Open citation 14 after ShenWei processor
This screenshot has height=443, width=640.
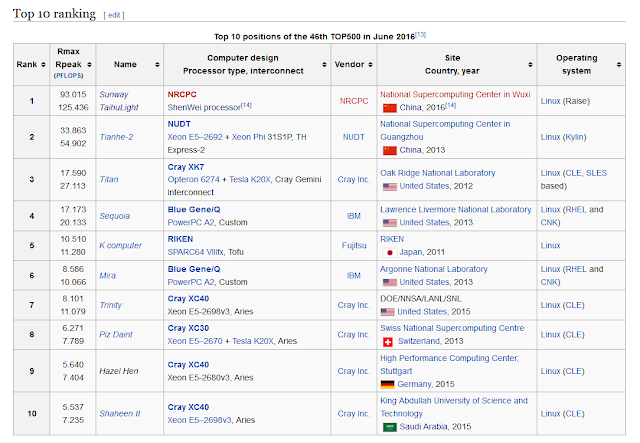[246, 105]
